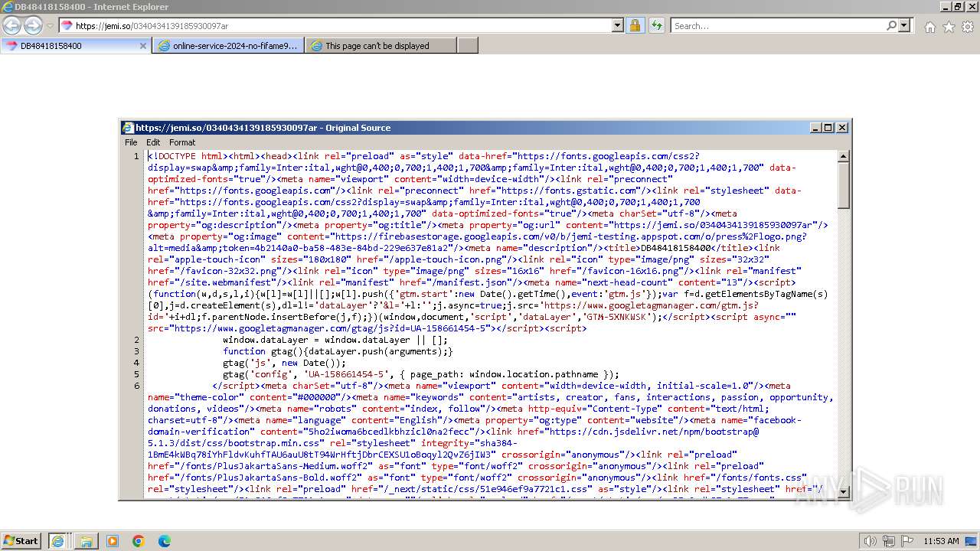Launch Google Chrome from taskbar
The image size is (980, 551).
[x=139, y=541]
